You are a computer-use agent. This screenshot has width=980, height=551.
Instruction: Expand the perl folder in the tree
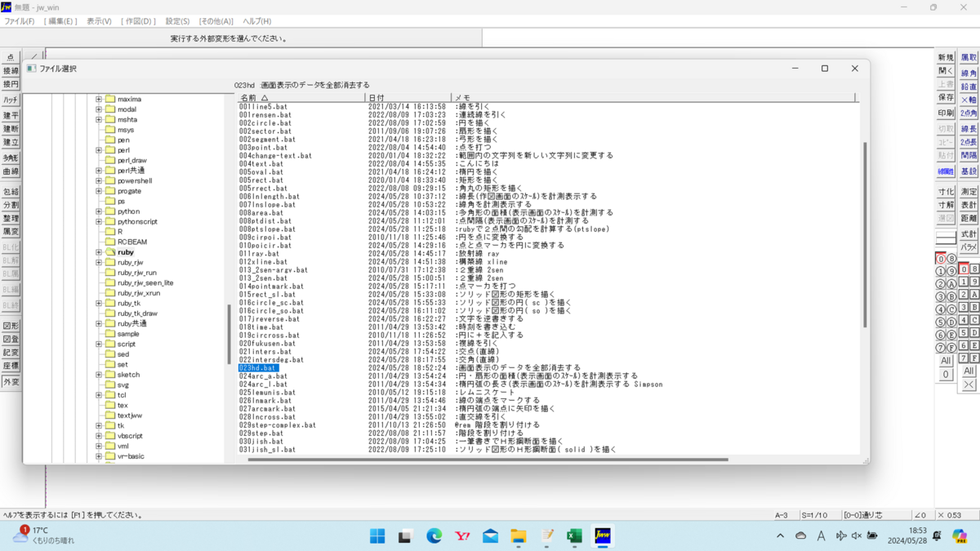tap(98, 149)
